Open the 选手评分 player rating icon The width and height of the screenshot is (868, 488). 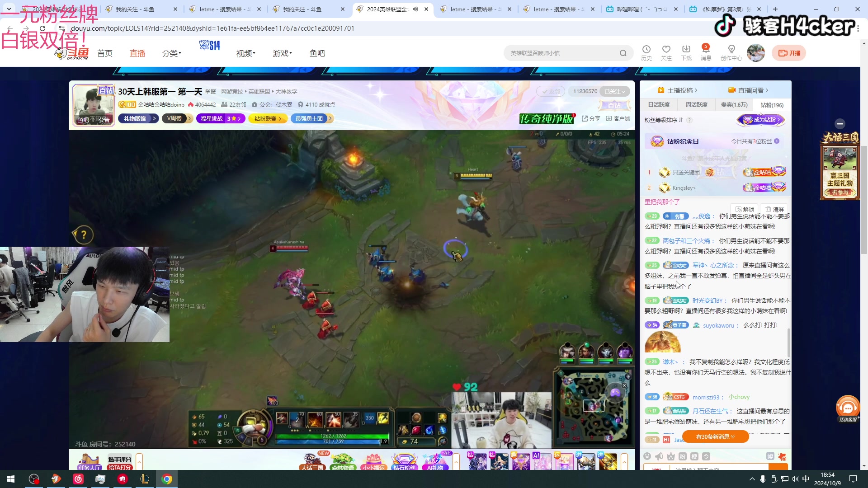[120, 462]
